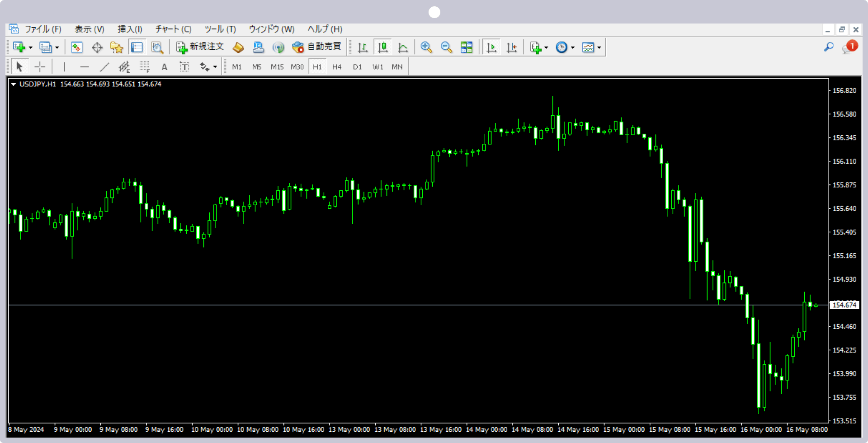Select the cursor arrow tool
This screenshot has width=868, height=443.
click(19, 67)
